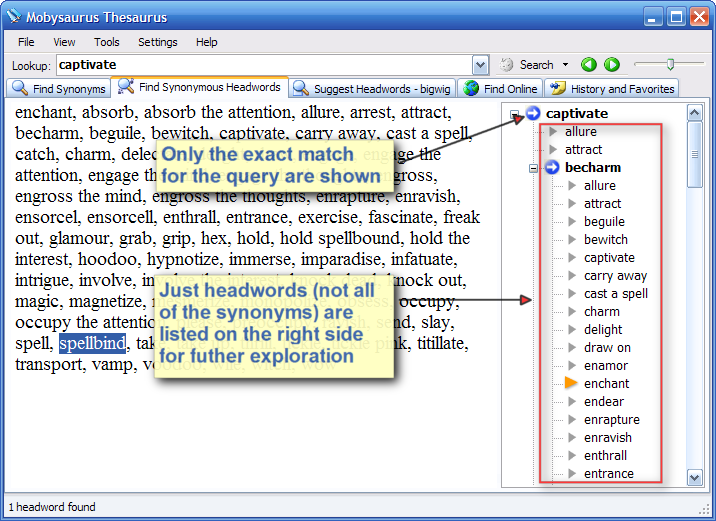Select draw on in the tree
The height and width of the screenshot is (521, 716).
pos(607,347)
